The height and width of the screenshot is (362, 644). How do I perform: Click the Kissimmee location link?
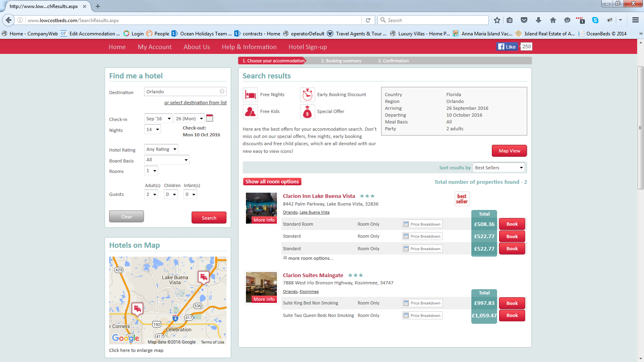(309, 292)
